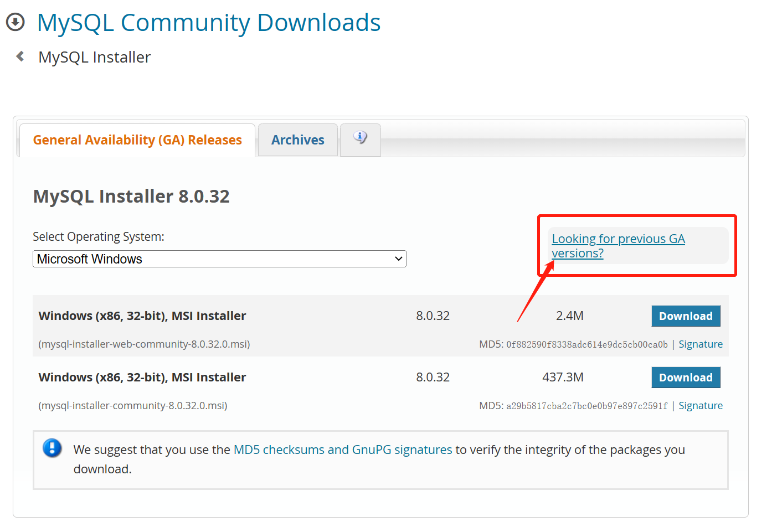Click the back chevron next to MySQL Installer
This screenshot has width=777, height=532.
tap(20, 56)
